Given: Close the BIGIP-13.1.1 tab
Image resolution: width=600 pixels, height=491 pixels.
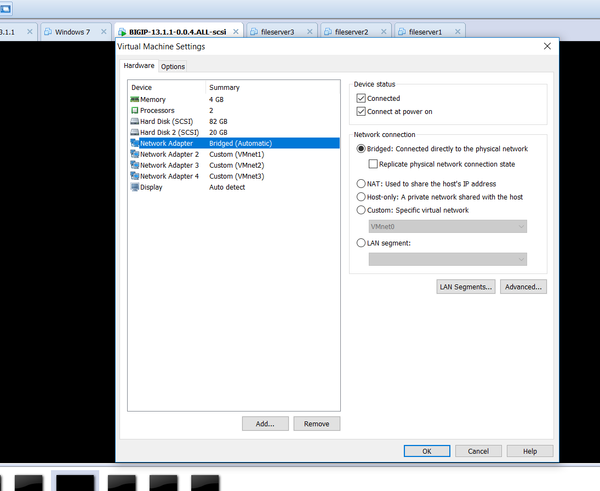Looking at the screenshot, I should click(236, 32).
